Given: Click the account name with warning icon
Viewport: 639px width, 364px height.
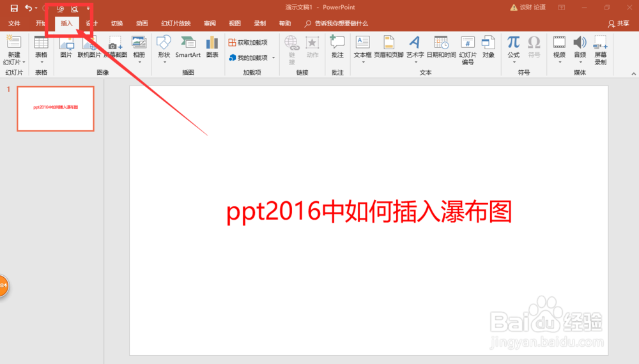Looking at the screenshot, I should pos(528,7).
